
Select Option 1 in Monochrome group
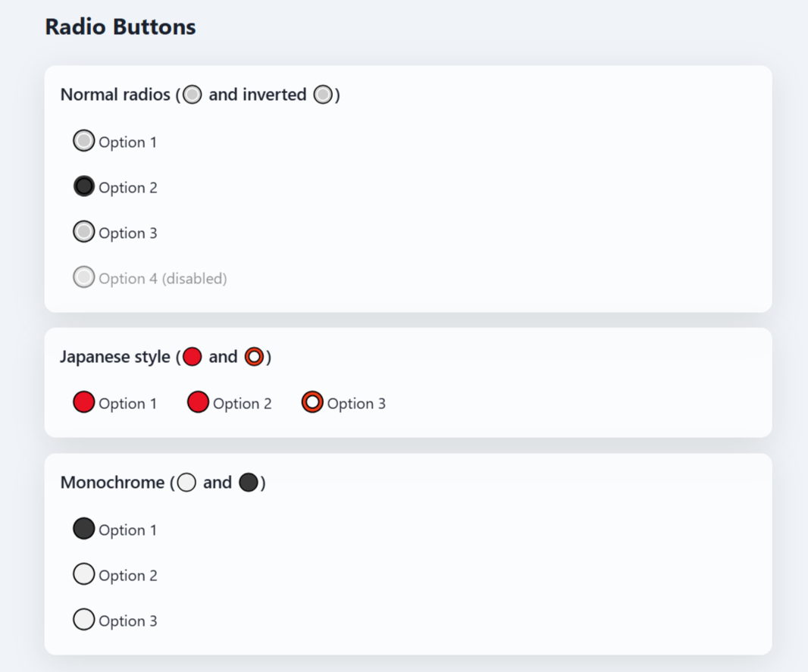[84, 528]
